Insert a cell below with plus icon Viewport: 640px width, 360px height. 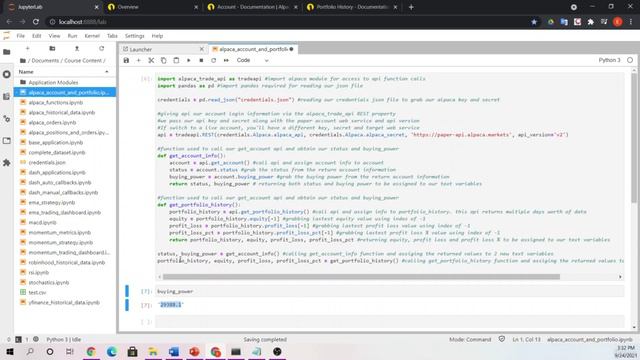(138, 60)
